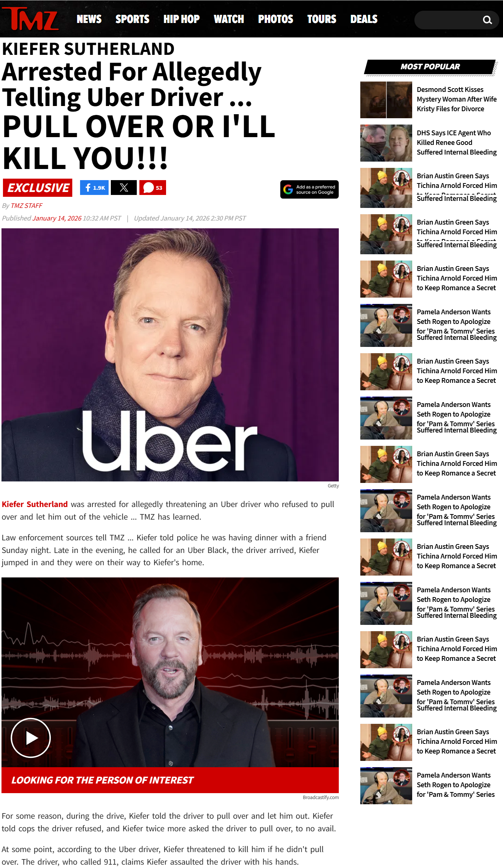The height and width of the screenshot is (868, 503).
Task: Add TMZ as preferred Google source
Action: click(310, 189)
